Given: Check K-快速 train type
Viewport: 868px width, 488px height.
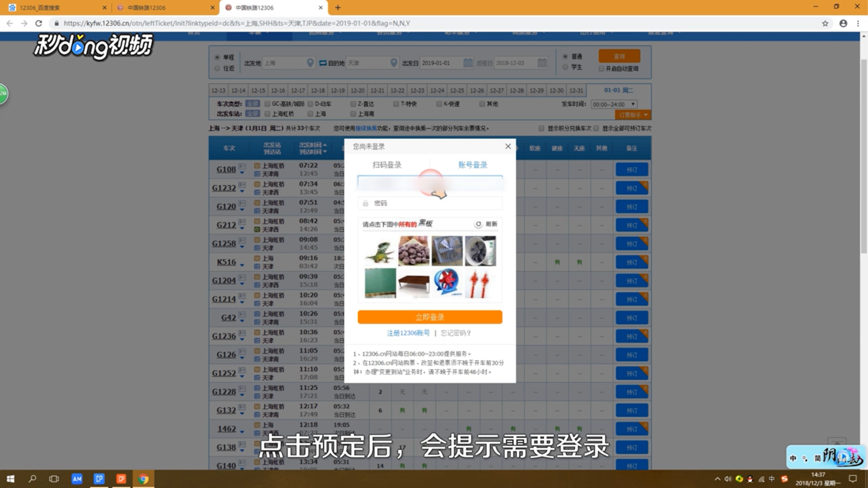Looking at the screenshot, I should coord(439,104).
